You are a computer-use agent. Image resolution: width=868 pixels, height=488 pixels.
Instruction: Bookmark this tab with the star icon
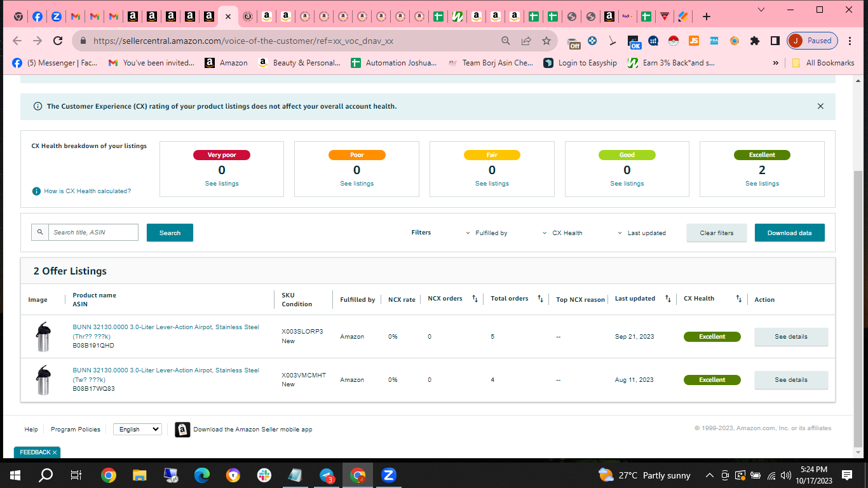point(546,41)
